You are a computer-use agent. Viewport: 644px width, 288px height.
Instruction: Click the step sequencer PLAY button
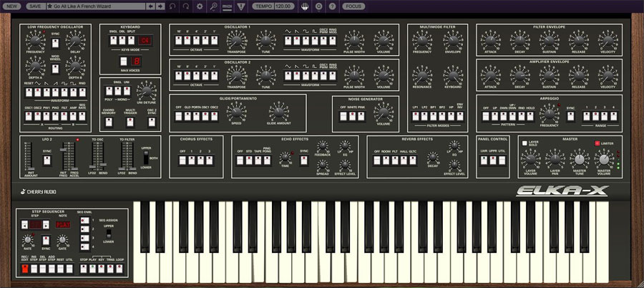click(92, 269)
